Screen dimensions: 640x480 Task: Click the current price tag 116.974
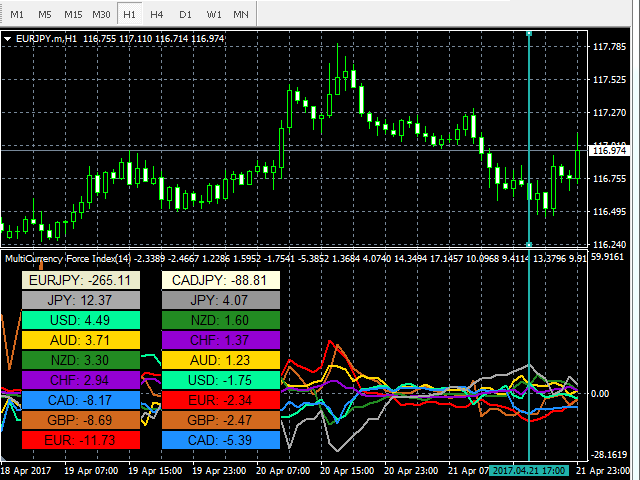[x=609, y=151]
